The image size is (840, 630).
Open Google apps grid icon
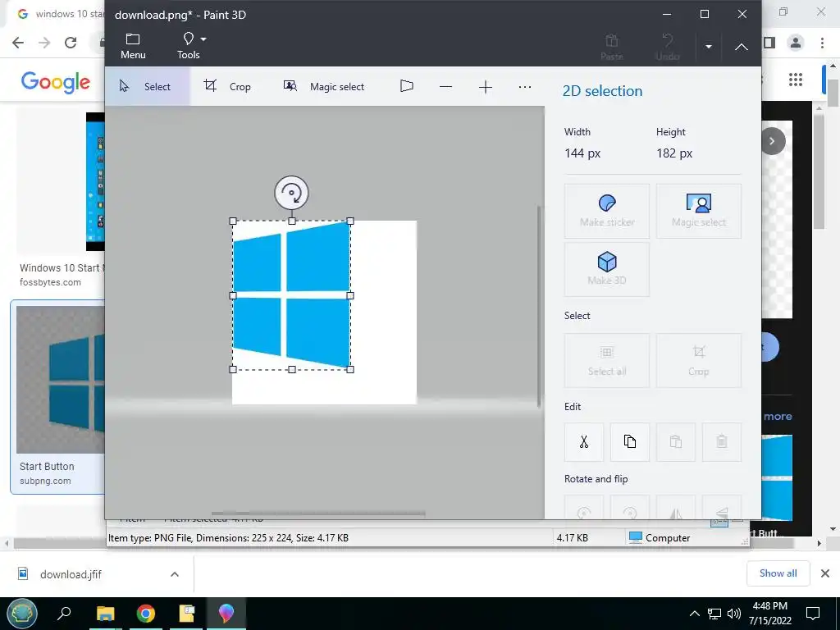796,80
